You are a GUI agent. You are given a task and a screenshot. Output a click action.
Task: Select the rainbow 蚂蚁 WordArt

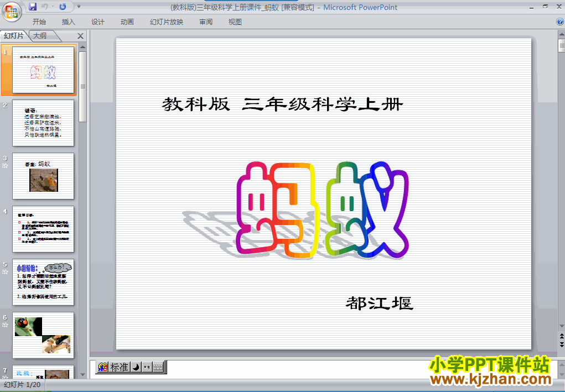tap(323, 210)
